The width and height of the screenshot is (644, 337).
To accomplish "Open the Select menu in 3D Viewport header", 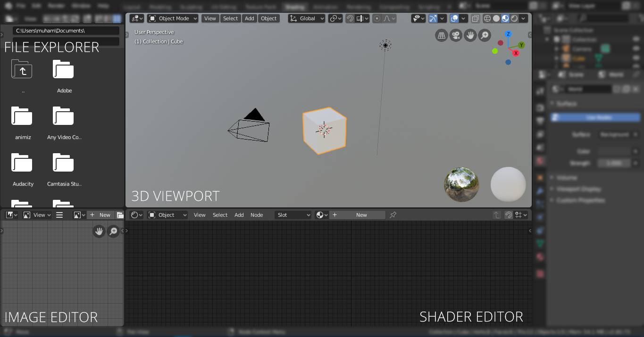I will 230,18.
